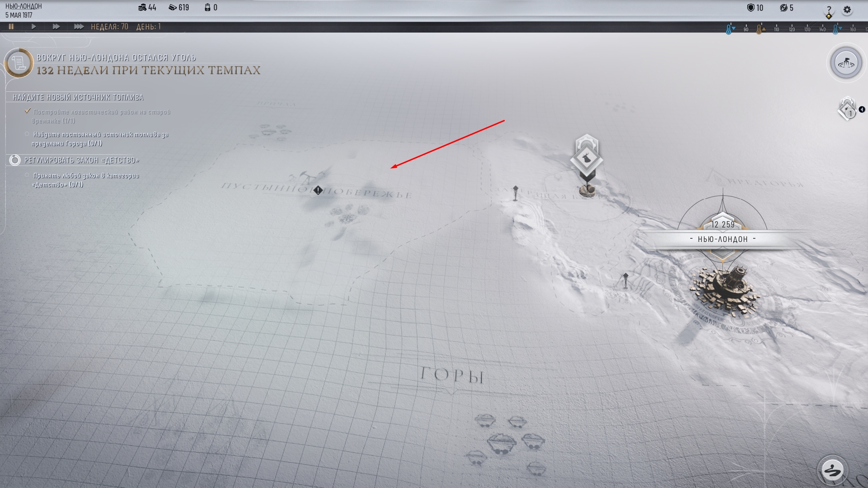
Task: Expand the notification list with black arrow
Action: [862, 109]
